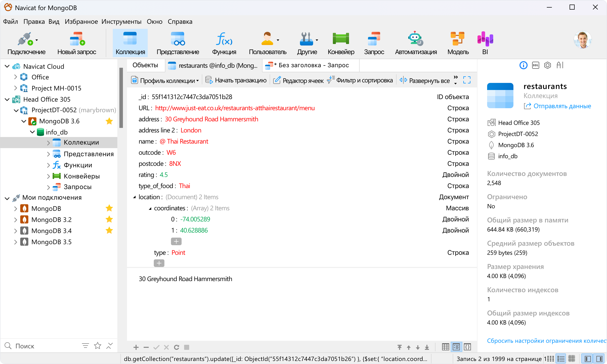Open the Справка menu
607x364 pixels.
(x=180, y=22)
